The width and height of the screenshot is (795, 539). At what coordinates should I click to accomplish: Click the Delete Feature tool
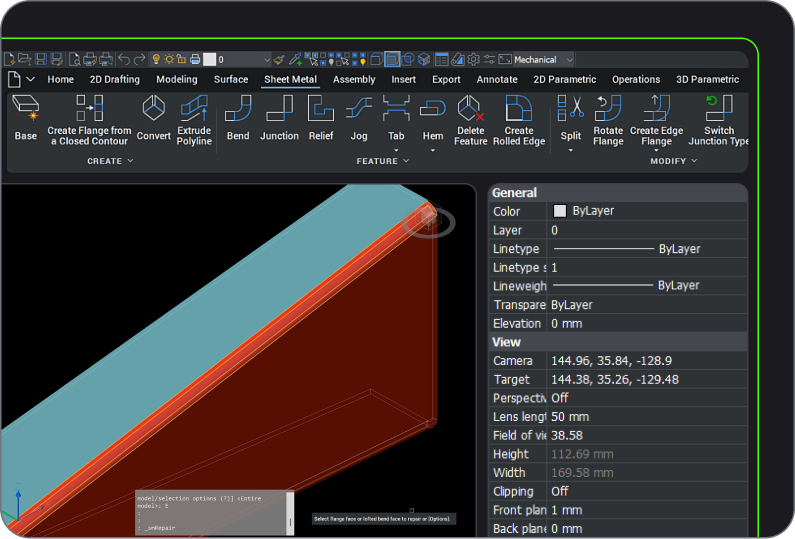click(x=471, y=121)
